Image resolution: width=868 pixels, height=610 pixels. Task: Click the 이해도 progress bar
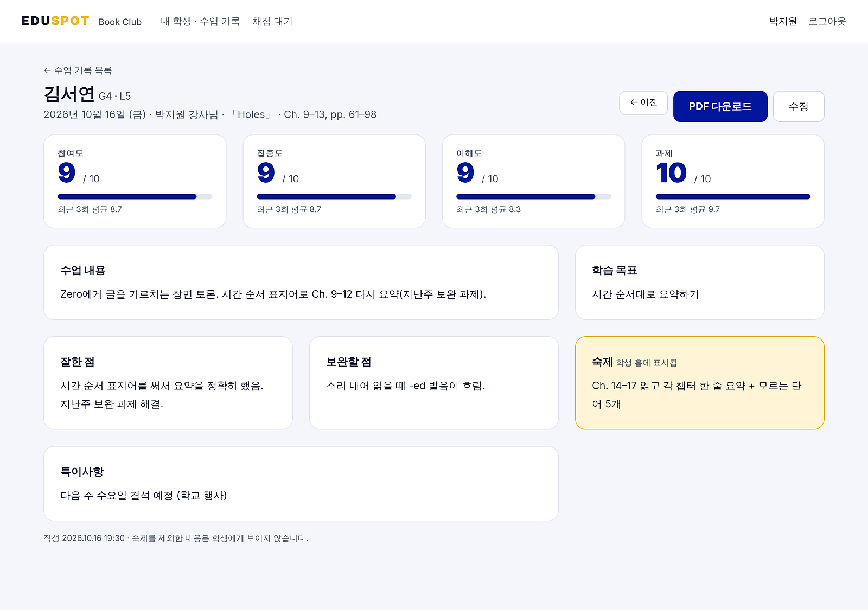pos(533,196)
